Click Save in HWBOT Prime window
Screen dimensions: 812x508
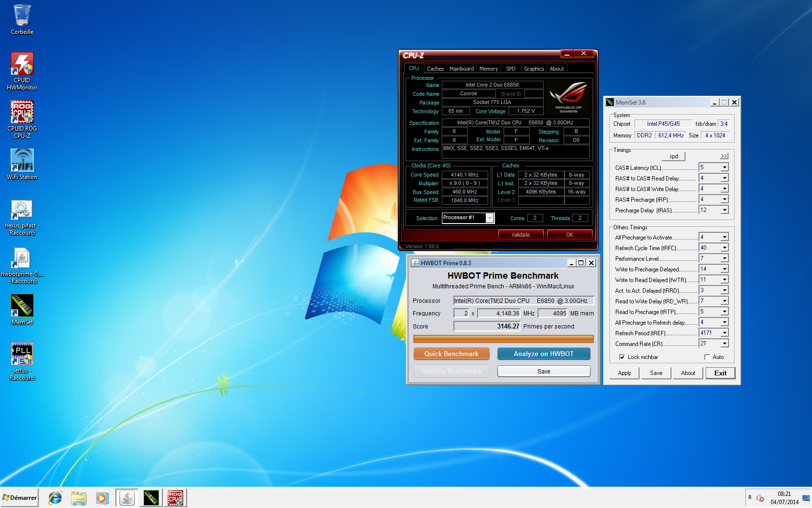[x=544, y=371]
